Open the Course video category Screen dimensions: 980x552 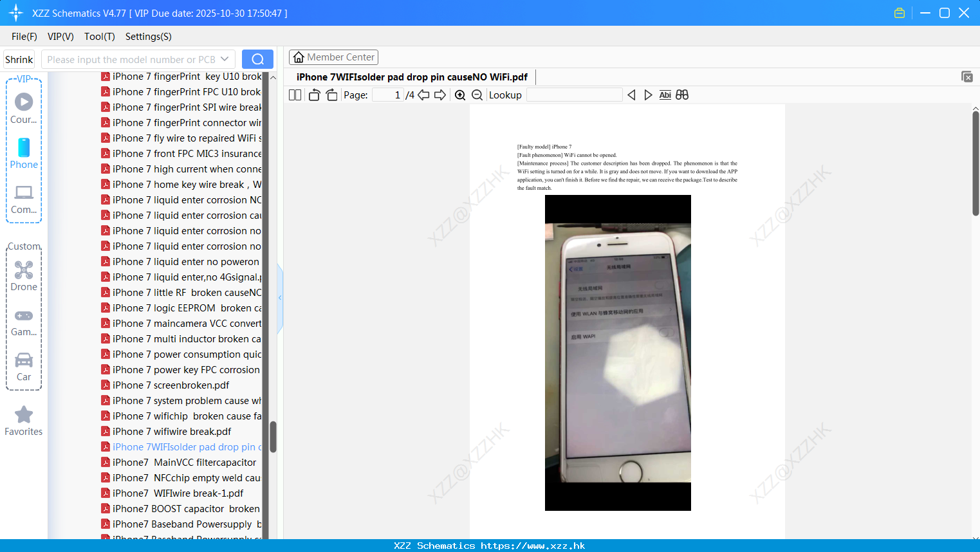24,108
